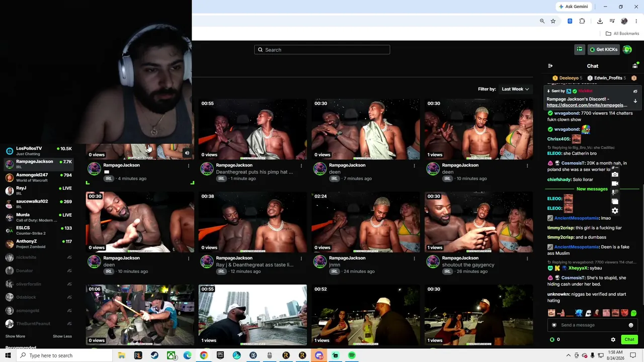
Task: Expand the pinned Discord message
Action: tap(635, 101)
